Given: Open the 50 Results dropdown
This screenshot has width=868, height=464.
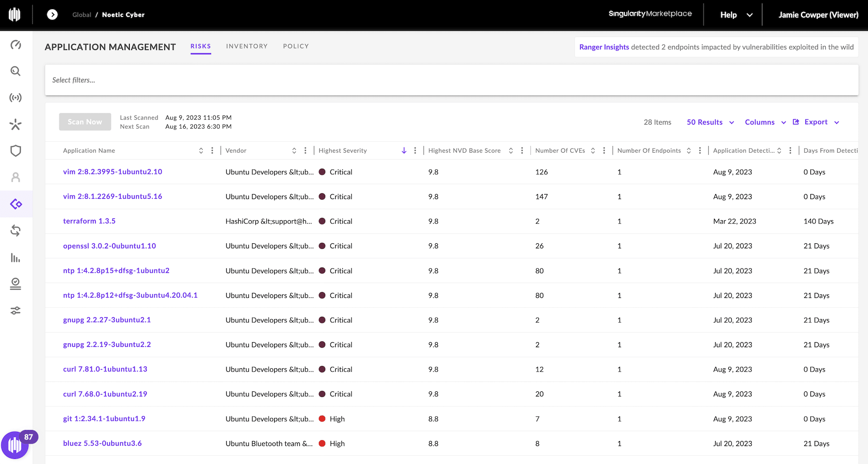Looking at the screenshot, I should [x=710, y=122].
